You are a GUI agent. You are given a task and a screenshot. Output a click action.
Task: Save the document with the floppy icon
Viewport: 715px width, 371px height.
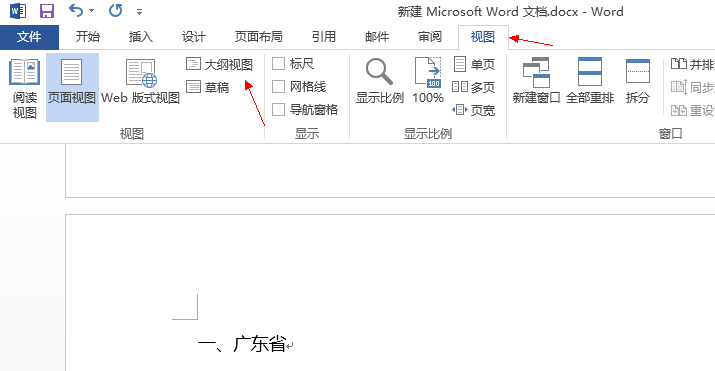(47, 10)
